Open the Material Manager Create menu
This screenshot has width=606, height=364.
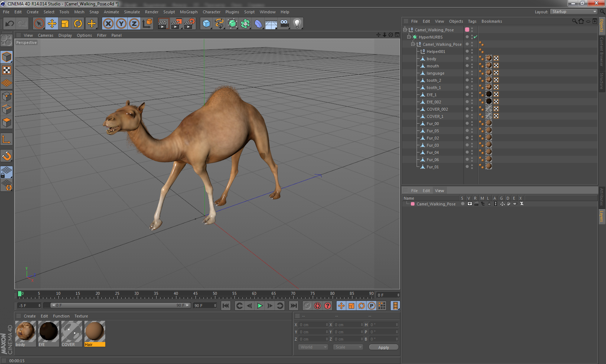point(30,316)
